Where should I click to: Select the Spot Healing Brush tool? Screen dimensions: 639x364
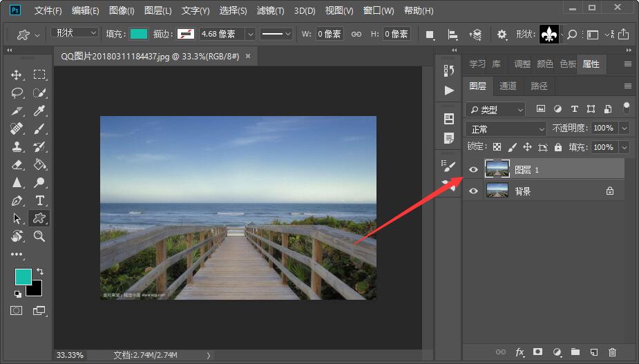click(x=17, y=128)
